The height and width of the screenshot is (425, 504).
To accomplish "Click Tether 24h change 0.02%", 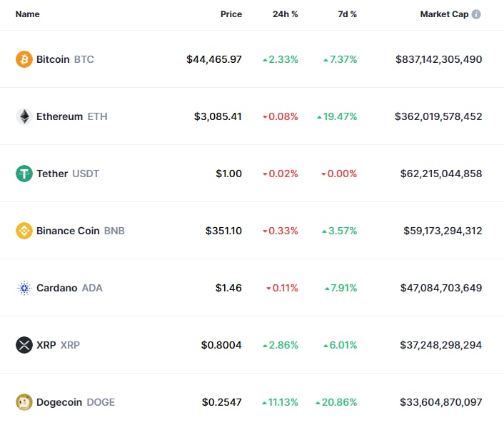I will click(x=281, y=174).
